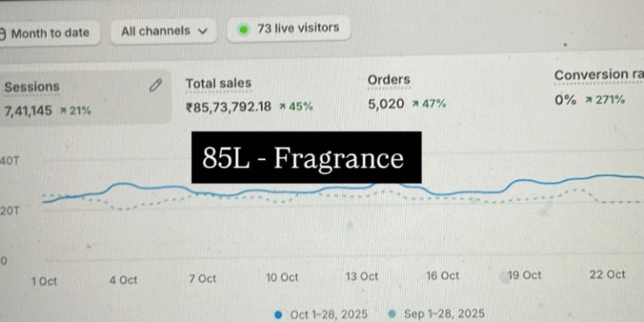The height and width of the screenshot is (322, 644).
Task: Open the Month to date range picker
Action: click(x=49, y=34)
